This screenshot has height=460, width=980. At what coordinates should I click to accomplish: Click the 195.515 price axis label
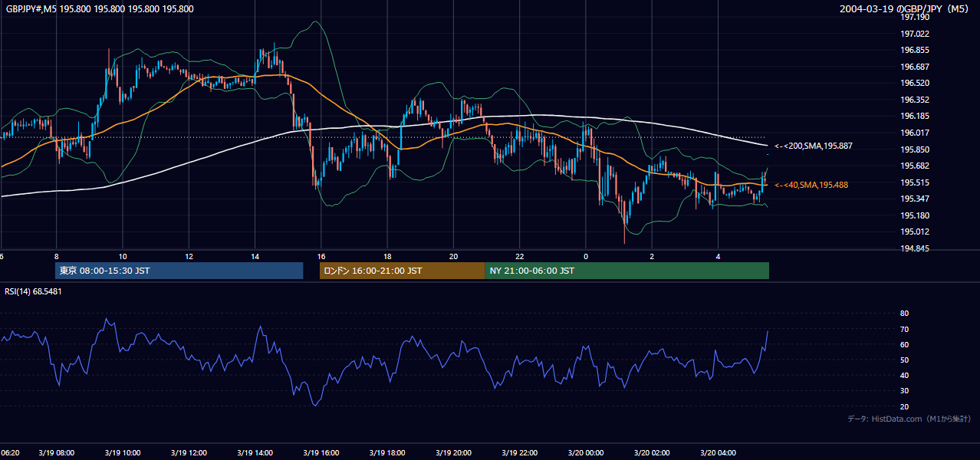(x=915, y=182)
